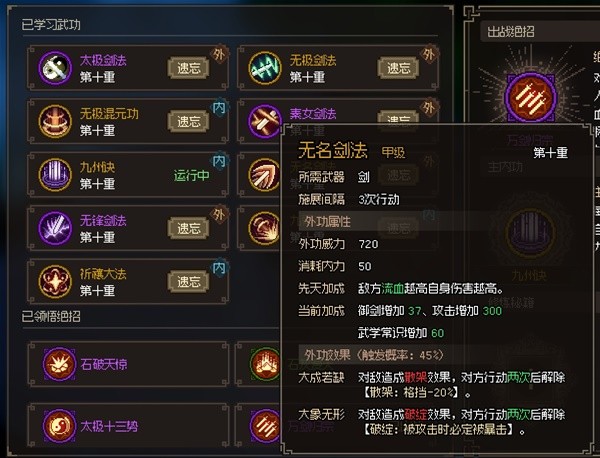Forget 太极剑法 with its 遗忘 button

coord(188,68)
